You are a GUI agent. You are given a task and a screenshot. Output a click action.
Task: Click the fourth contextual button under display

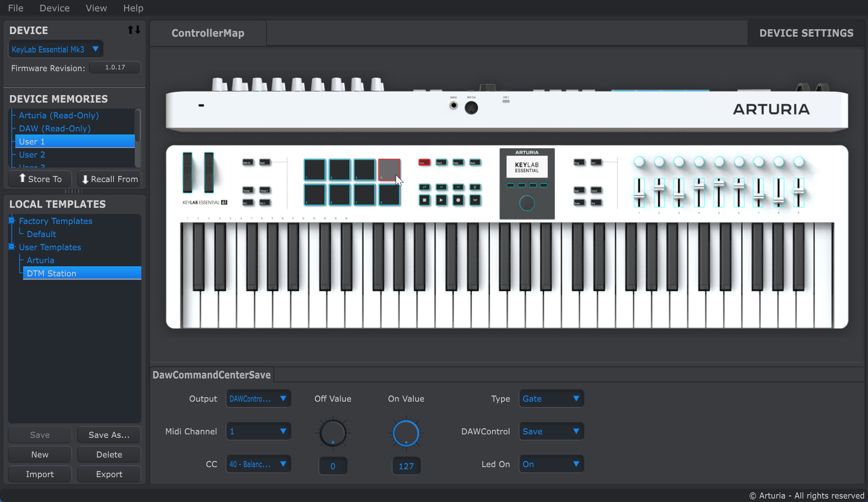(543, 185)
